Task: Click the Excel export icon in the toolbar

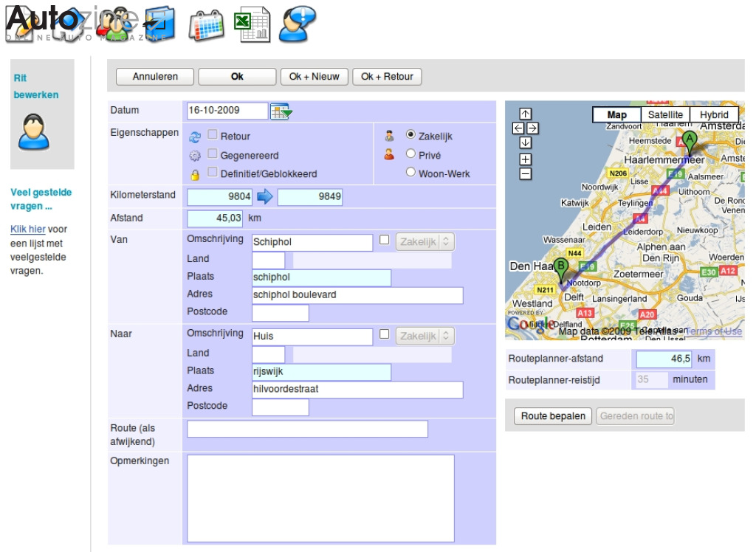Action: pyautogui.click(x=253, y=23)
